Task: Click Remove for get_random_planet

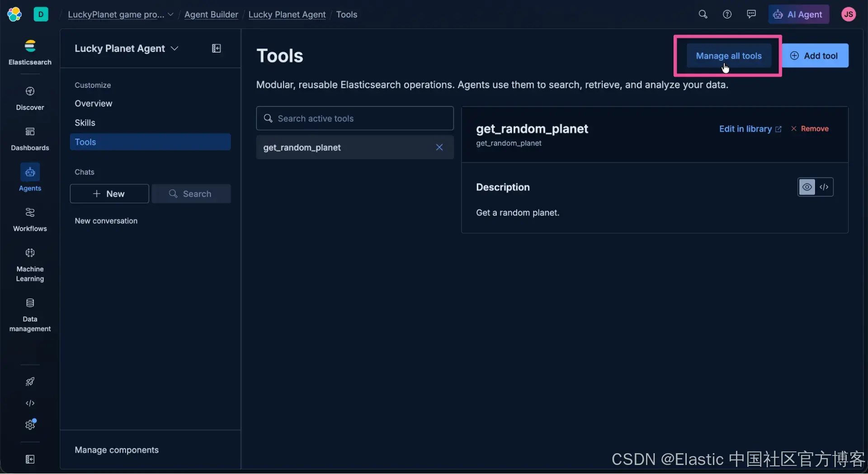Action: pos(810,129)
